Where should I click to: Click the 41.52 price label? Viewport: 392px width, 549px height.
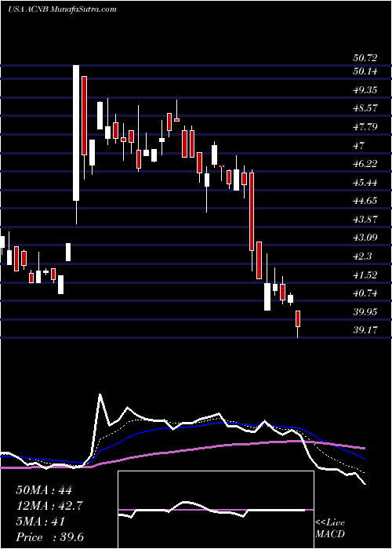365,274
